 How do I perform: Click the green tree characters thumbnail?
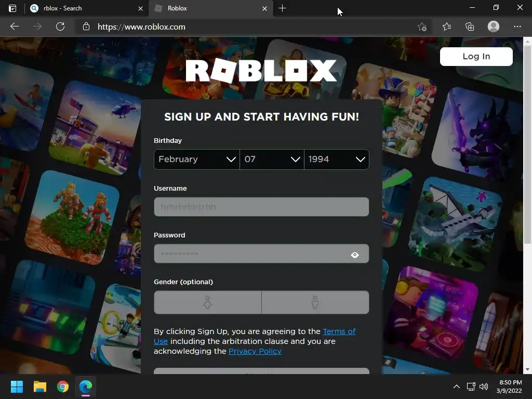click(72, 218)
